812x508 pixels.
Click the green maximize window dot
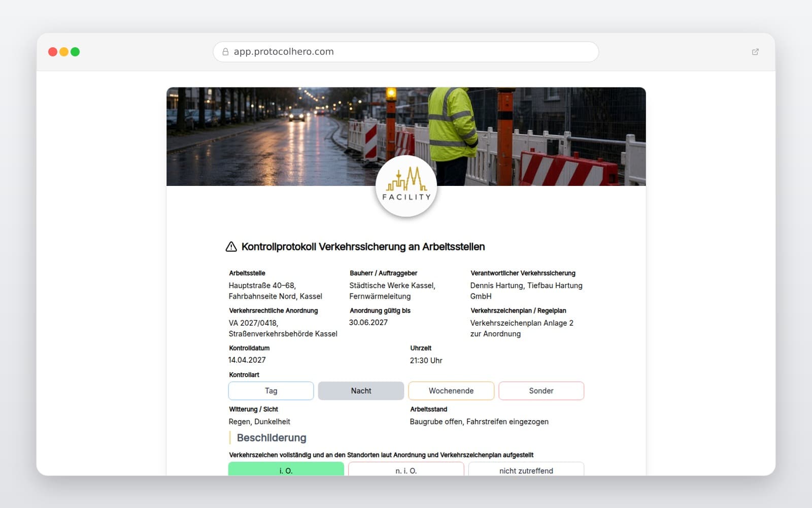(75, 52)
